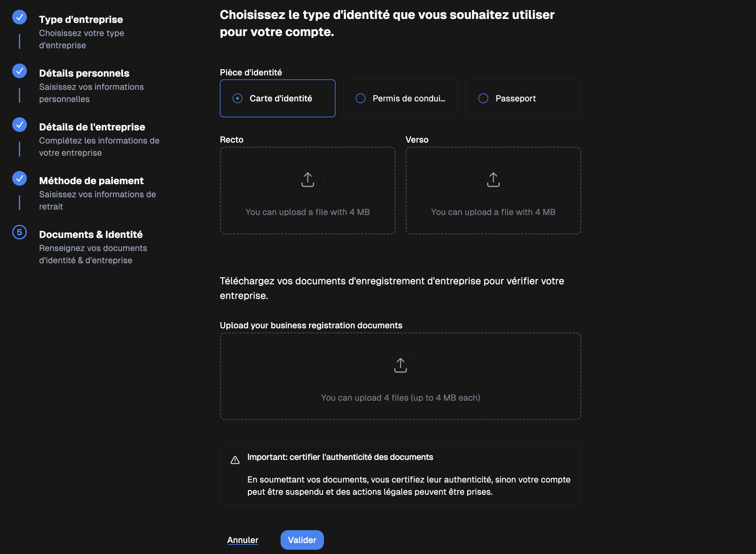The height and width of the screenshot is (554, 756).
Task: Open the Documents & Identité step
Action: 91,235
